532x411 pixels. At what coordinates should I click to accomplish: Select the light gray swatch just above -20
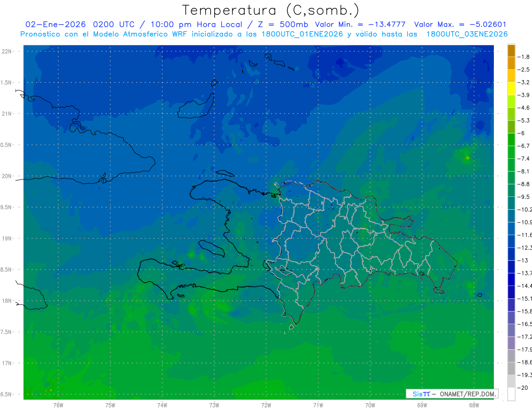coord(511,381)
